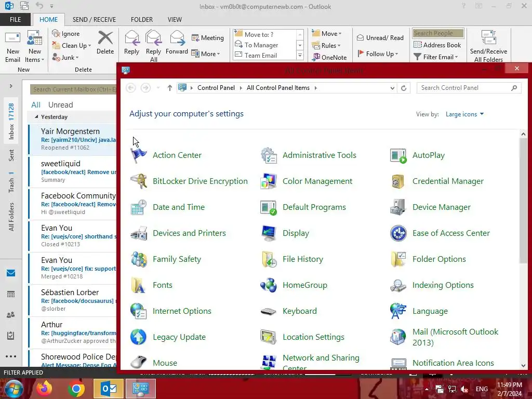Select the HOME ribbon tab
The width and height of the screenshot is (532, 399).
pyautogui.click(x=48, y=20)
